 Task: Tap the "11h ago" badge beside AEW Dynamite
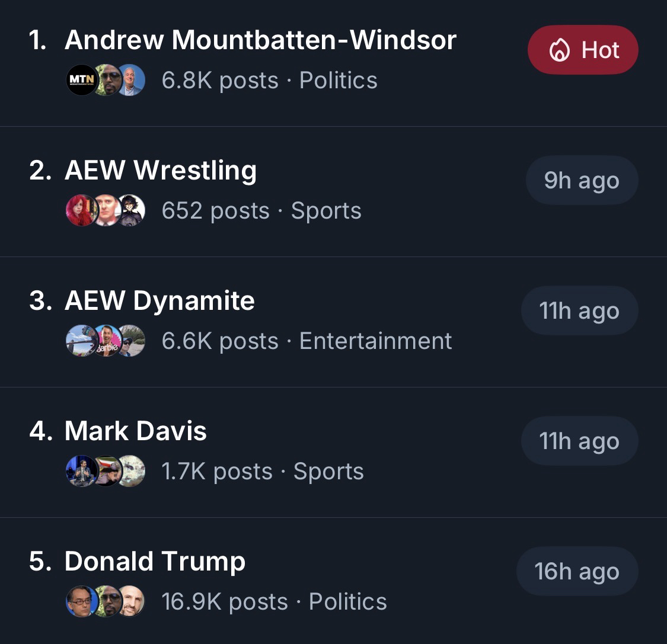coord(579,311)
